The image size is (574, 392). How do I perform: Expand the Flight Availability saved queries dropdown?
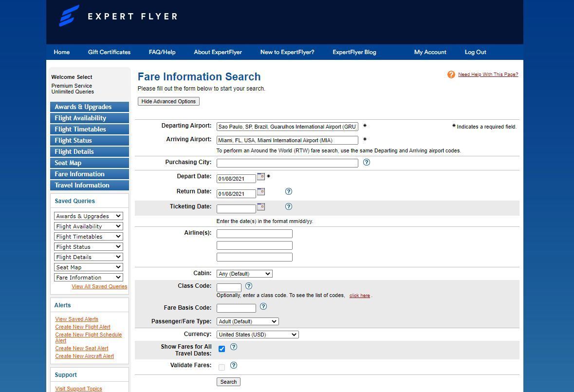pos(89,226)
